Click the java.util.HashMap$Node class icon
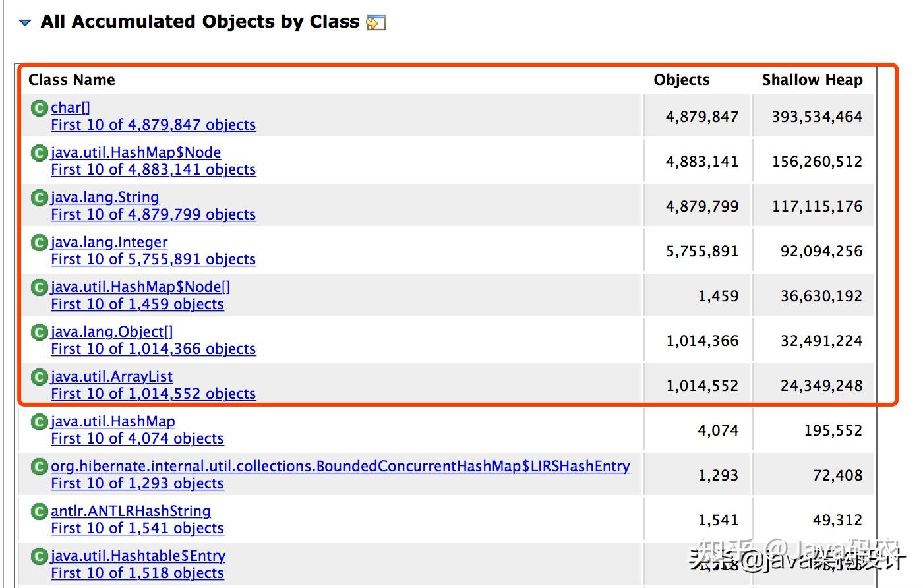Screen dimensions: 923x588 pos(40,152)
